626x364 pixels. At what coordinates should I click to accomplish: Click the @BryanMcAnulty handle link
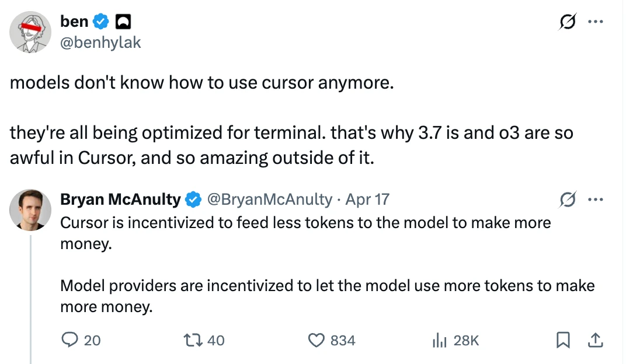coord(269,199)
